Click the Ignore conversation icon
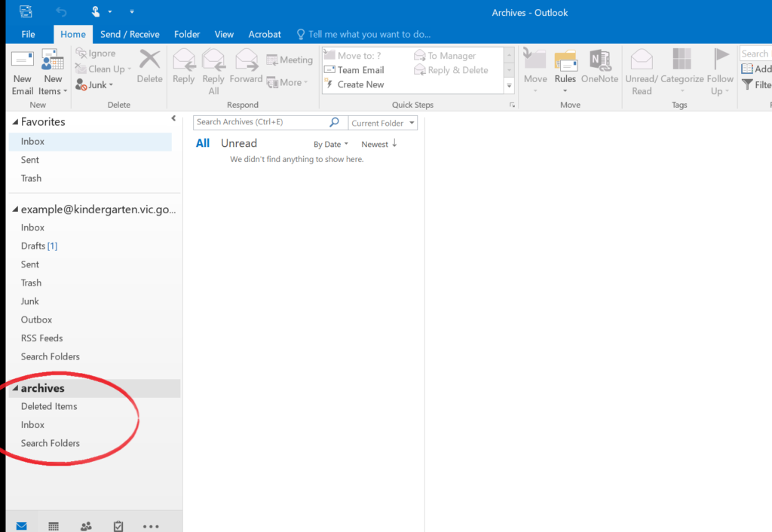This screenshot has height=532, width=772. coord(81,53)
